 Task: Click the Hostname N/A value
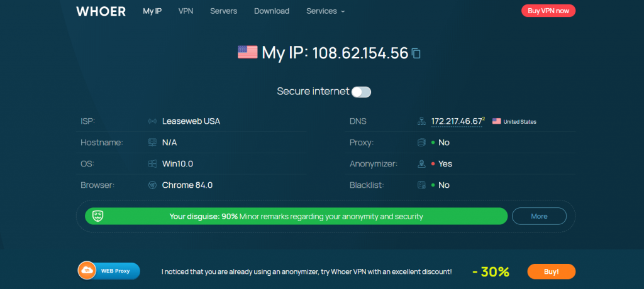pyautogui.click(x=170, y=143)
